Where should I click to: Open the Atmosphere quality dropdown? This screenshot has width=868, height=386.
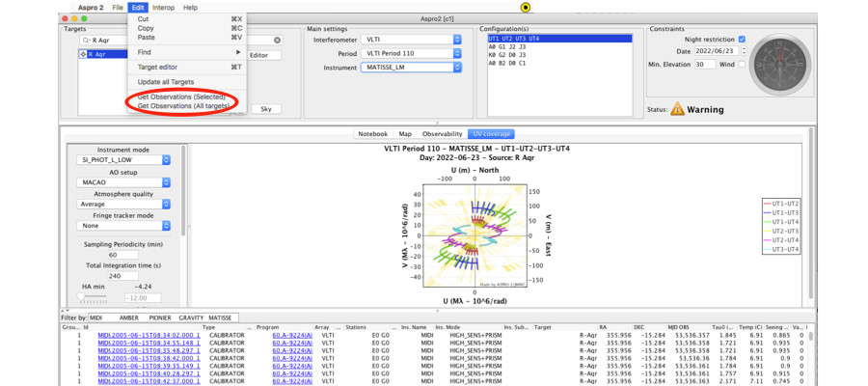pos(123,204)
